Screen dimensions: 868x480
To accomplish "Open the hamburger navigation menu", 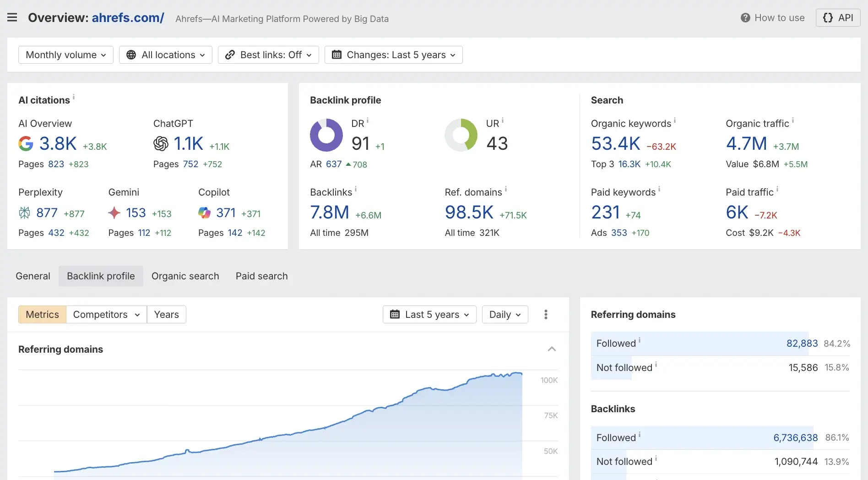I will pyautogui.click(x=12, y=17).
